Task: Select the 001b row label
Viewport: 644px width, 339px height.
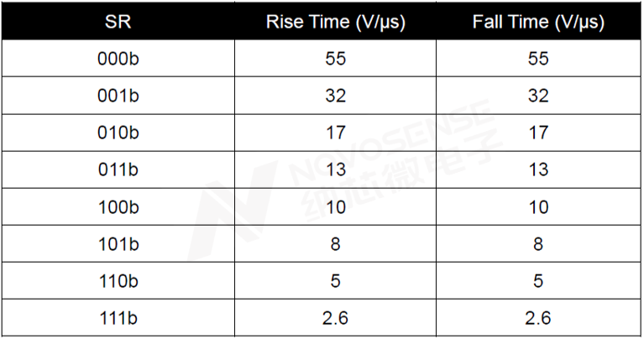Action: (118, 96)
